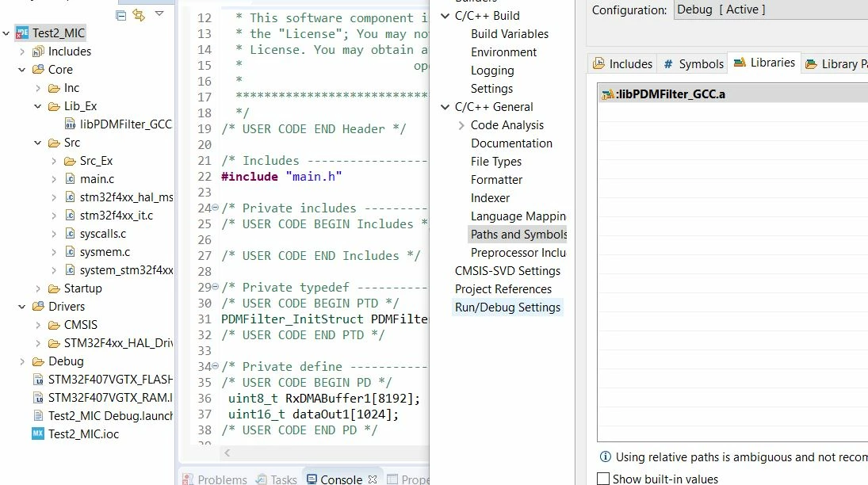Open Test2_MIC.ioc MX file icon
This screenshot has width=868, height=485.
[x=38, y=433]
